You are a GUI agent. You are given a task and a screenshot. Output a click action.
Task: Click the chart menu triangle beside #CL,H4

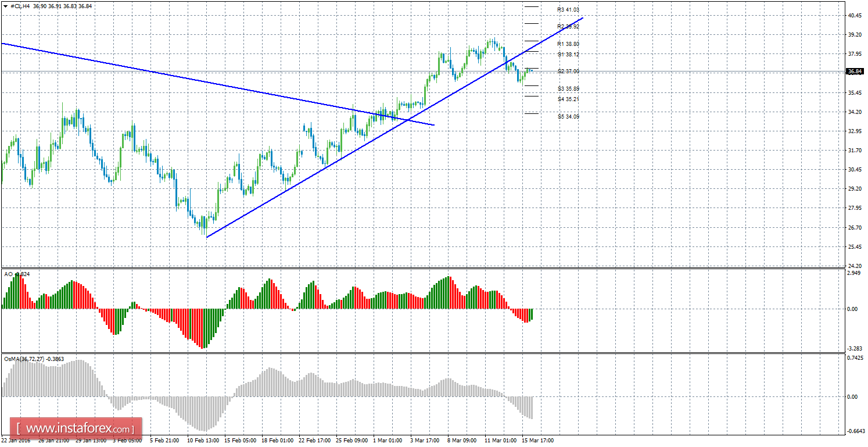click(x=5, y=6)
